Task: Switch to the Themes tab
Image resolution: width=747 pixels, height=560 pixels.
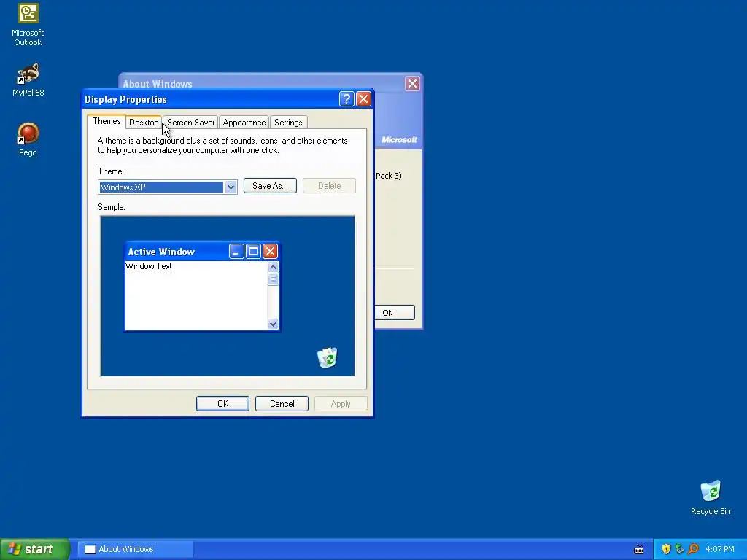Action: pyautogui.click(x=107, y=121)
